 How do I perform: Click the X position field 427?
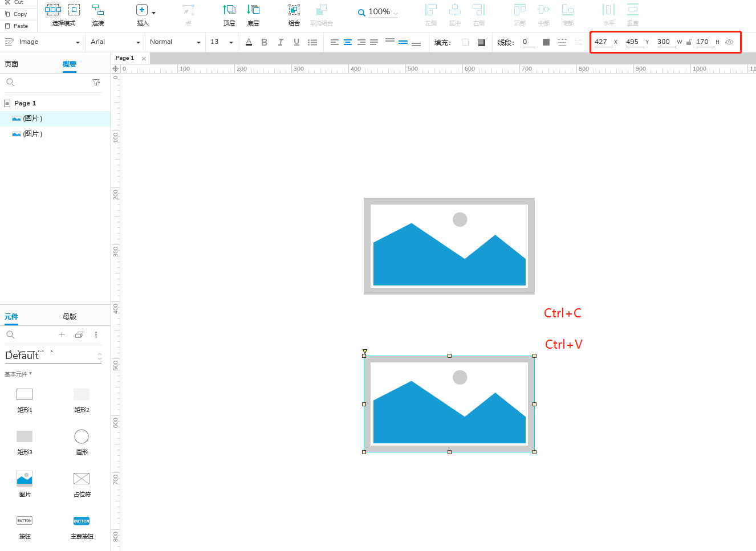coord(603,42)
